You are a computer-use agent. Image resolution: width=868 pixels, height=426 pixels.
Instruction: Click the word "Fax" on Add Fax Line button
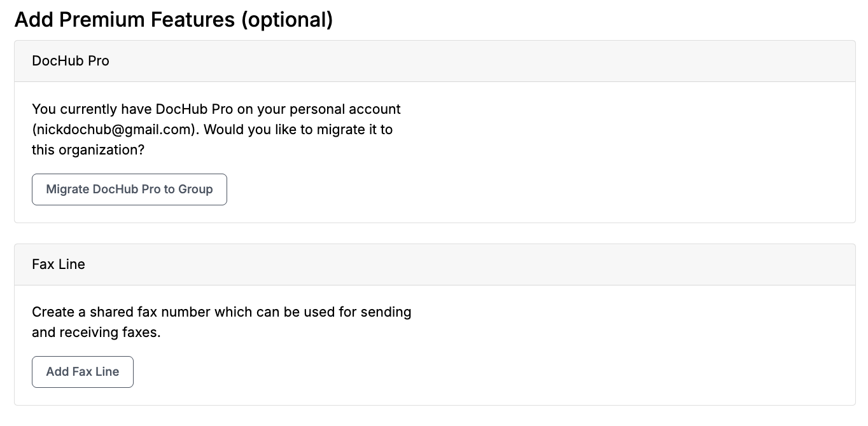click(83, 372)
